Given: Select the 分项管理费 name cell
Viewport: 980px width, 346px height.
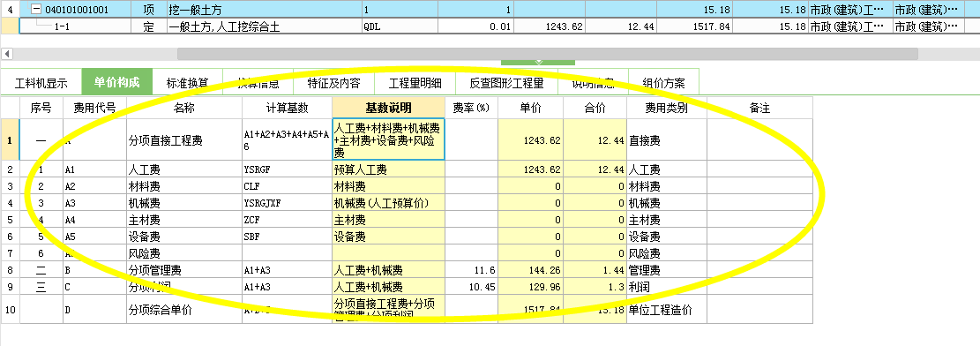Looking at the screenshot, I should click(x=184, y=270).
